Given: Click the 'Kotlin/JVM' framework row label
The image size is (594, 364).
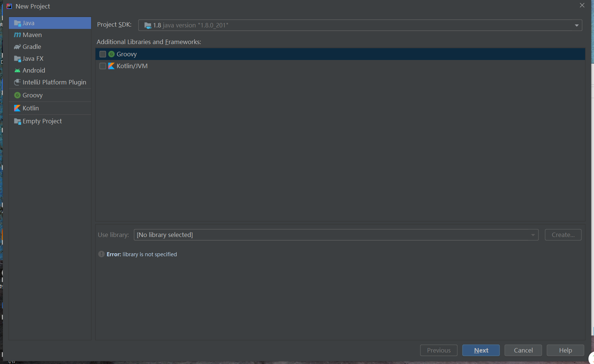Looking at the screenshot, I should [132, 66].
